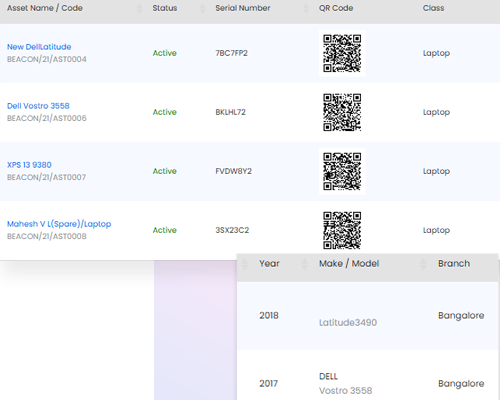Open the XPS 13 9380 asset link

[x=29, y=165]
